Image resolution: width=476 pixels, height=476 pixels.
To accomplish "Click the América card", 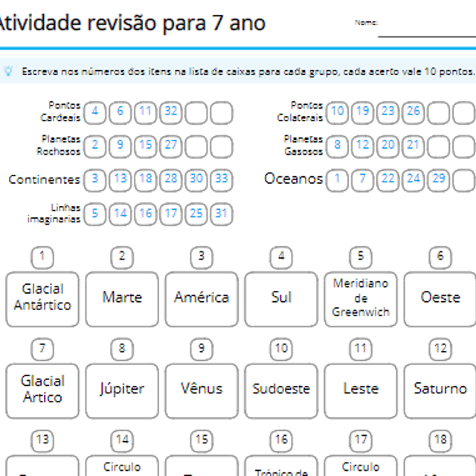I will [x=202, y=299].
